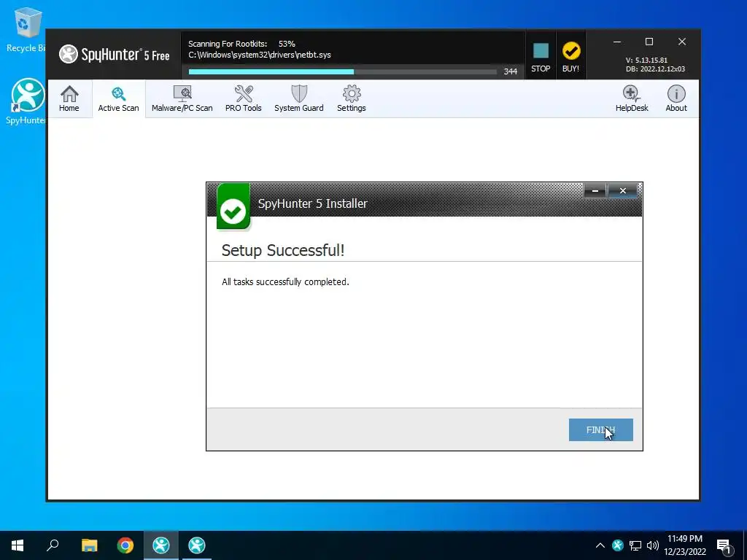Open the System Guard tab

click(x=298, y=98)
